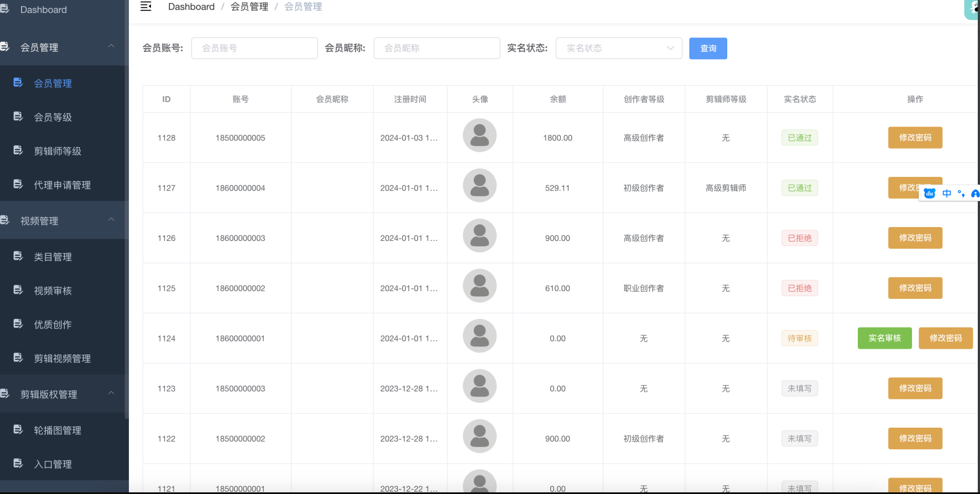980x494 pixels.
Task: Click avatar of member 1126
Action: (479, 235)
